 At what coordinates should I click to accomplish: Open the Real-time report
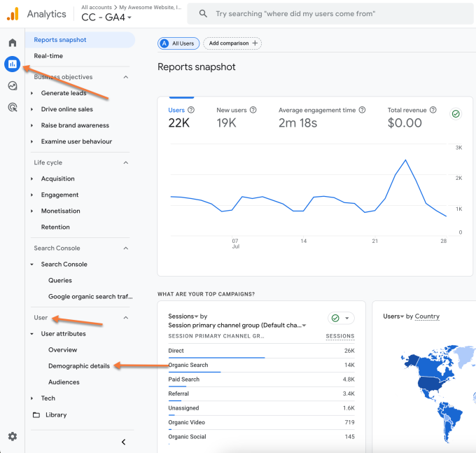coord(48,56)
